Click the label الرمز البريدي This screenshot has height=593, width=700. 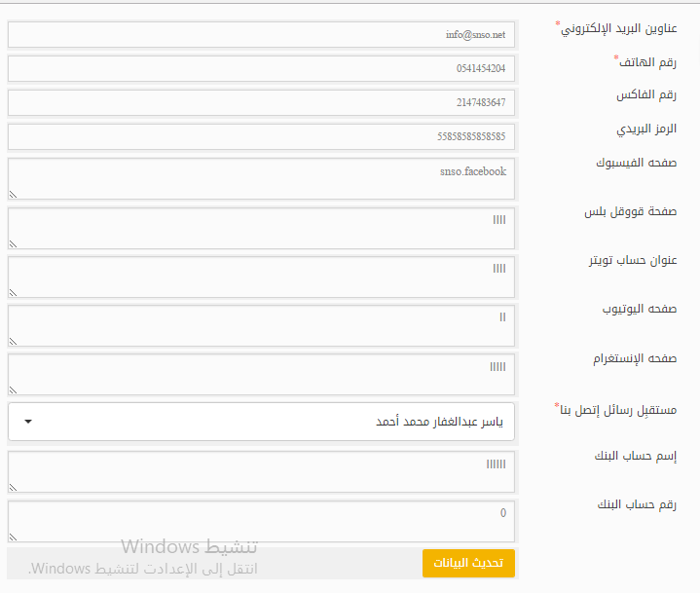(x=646, y=130)
